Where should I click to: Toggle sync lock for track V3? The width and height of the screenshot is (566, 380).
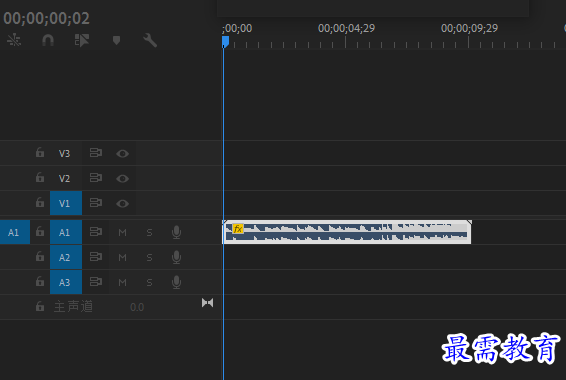tap(96, 153)
